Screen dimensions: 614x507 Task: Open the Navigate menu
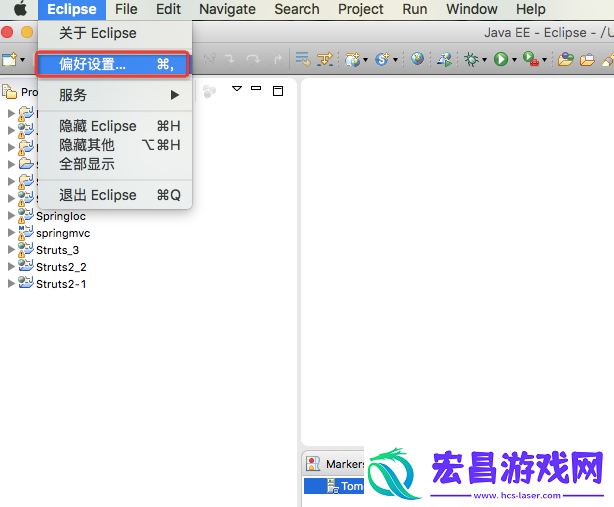227,9
